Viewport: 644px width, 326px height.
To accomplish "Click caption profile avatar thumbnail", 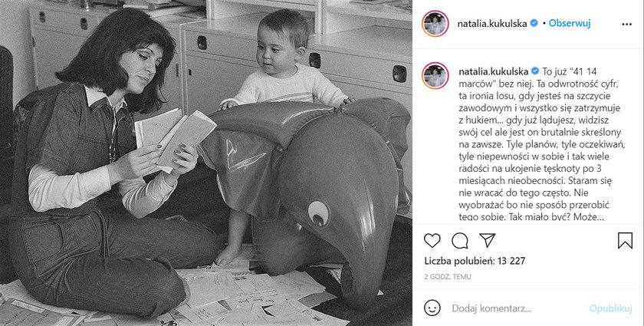I will click(x=435, y=76).
